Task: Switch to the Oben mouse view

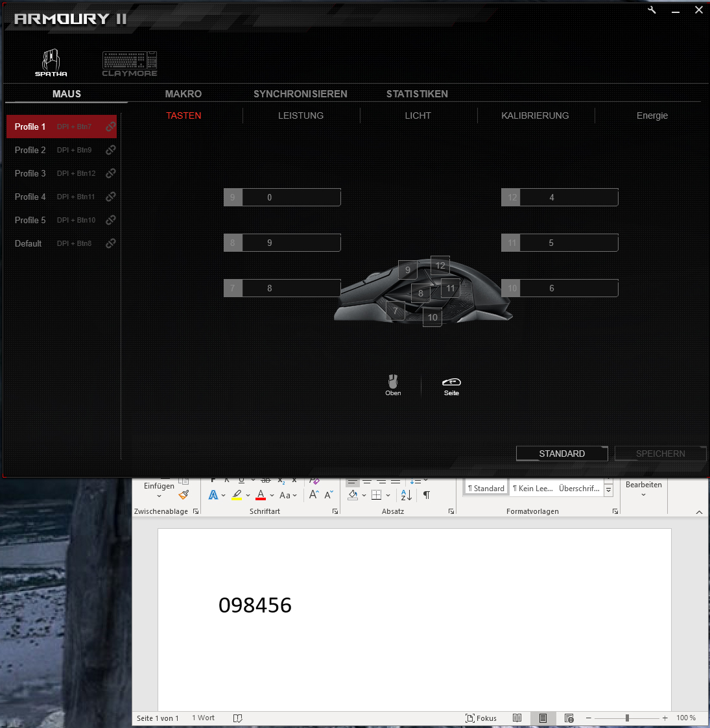Action: (x=393, y=385)
